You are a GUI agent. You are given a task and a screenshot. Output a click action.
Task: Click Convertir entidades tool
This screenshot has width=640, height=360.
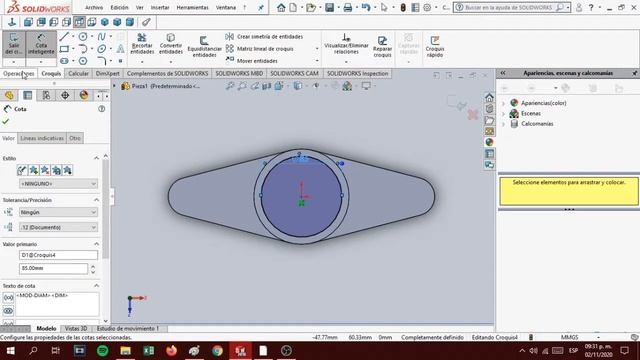(x=171, y=44)
